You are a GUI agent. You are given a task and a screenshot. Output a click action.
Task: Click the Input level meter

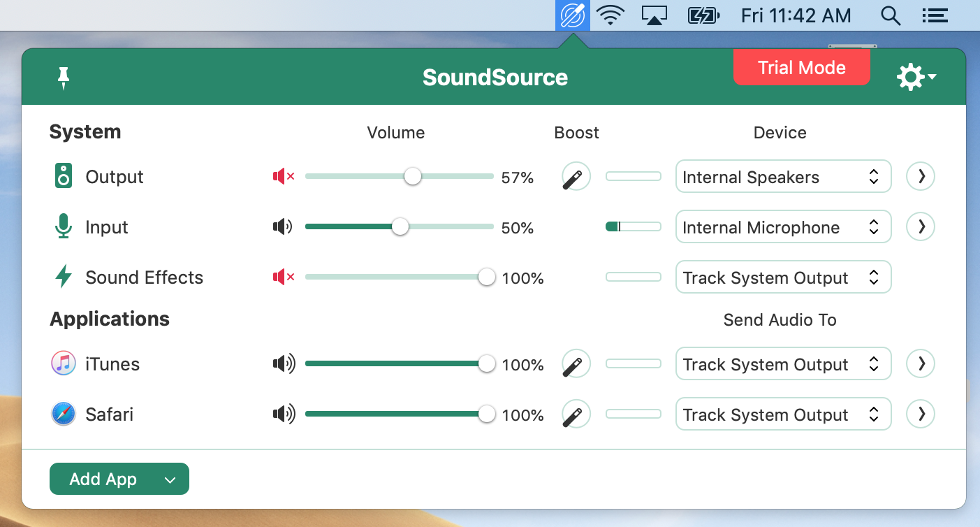(x=633, y=226)
